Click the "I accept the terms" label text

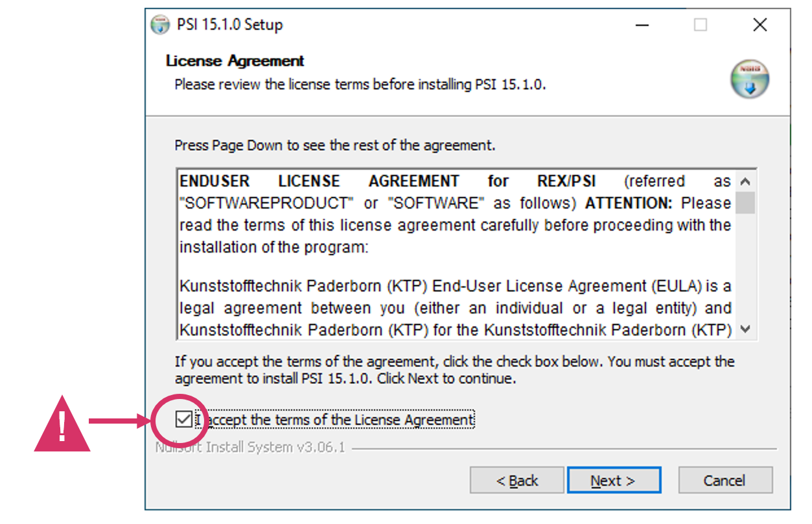(x=335, y=420)
